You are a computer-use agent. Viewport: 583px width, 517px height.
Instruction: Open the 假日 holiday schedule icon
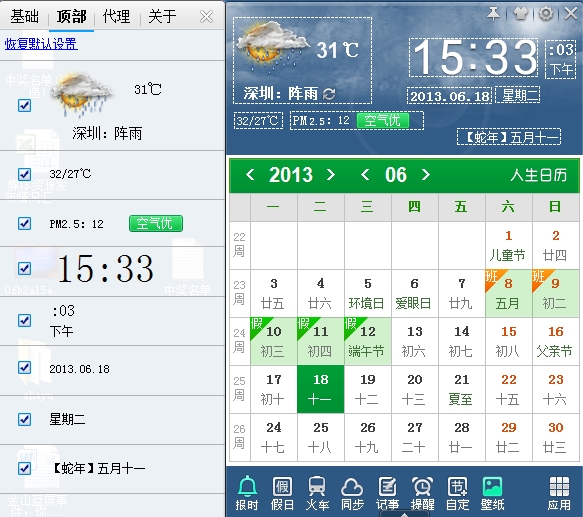coord(282,492)
